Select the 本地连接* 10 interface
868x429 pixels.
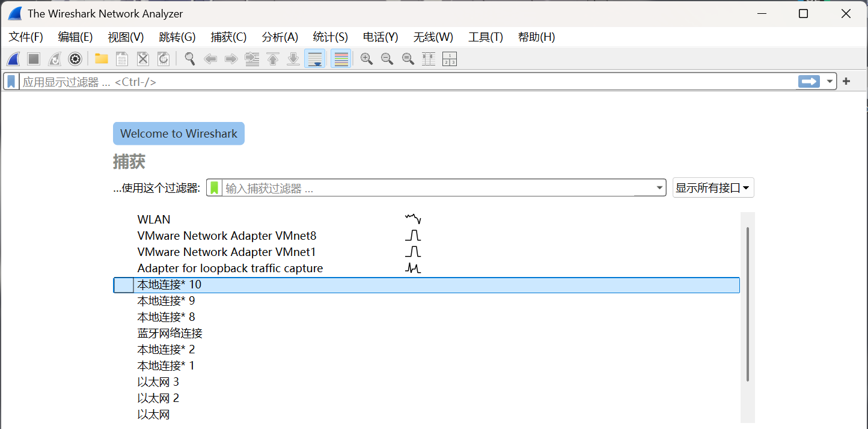tap(426, 285)
